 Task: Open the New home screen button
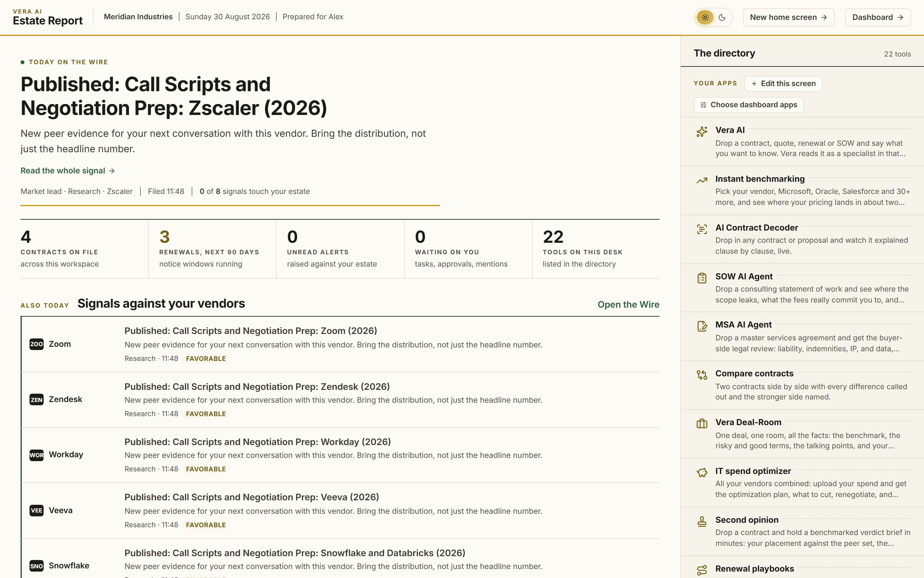tap(789, 17)
